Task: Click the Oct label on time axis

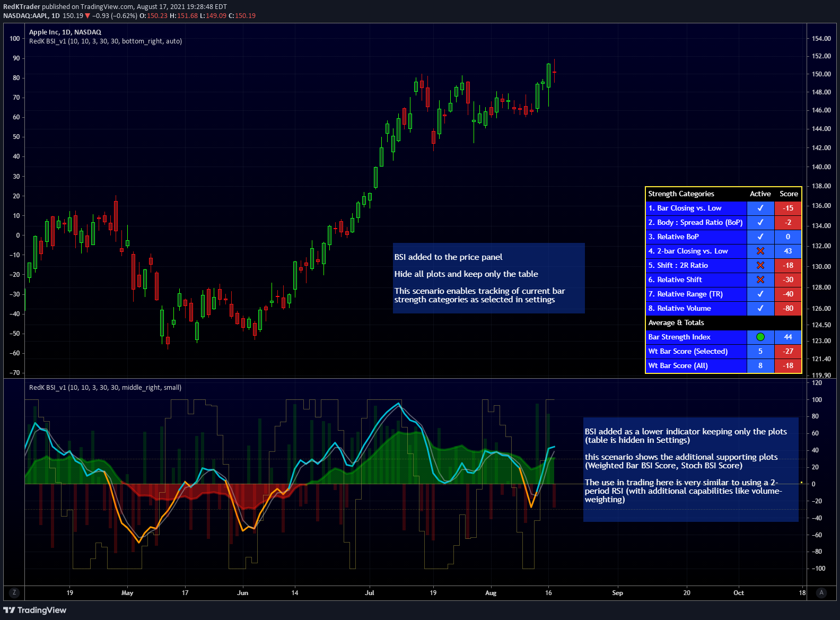Action: point(739,593)
